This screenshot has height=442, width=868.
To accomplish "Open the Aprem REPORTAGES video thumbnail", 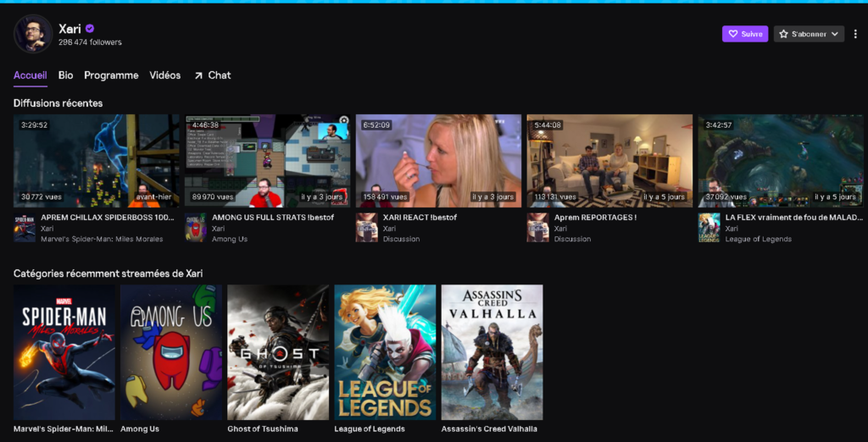I will [x=609, y=161].
